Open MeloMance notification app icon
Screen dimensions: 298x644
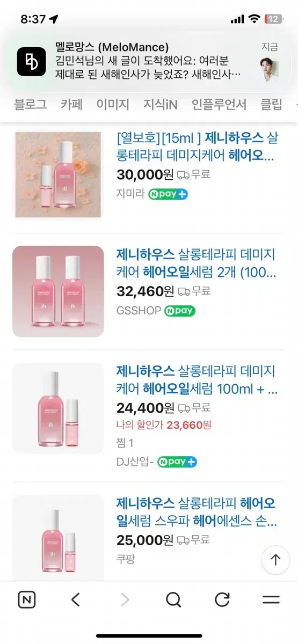[32, 62]
